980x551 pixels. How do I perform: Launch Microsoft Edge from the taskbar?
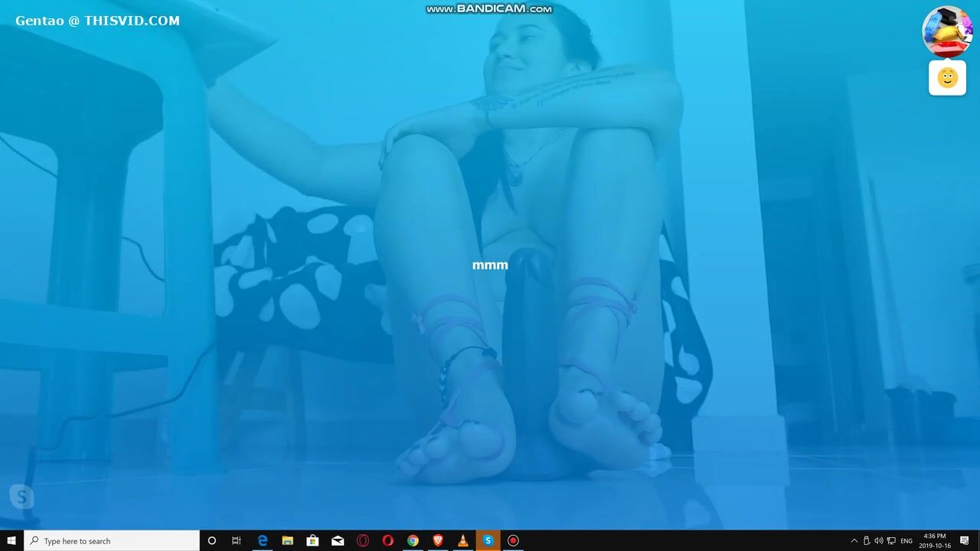(x=263, y=540)
